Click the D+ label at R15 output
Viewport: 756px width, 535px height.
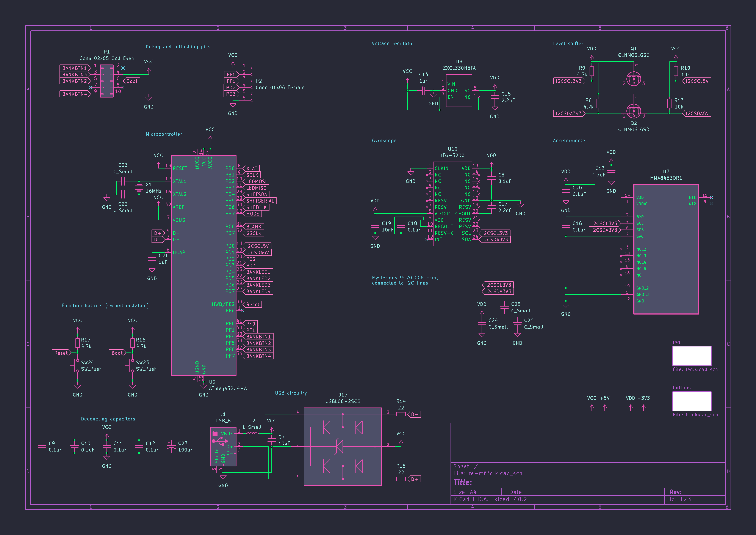[414, 479]
